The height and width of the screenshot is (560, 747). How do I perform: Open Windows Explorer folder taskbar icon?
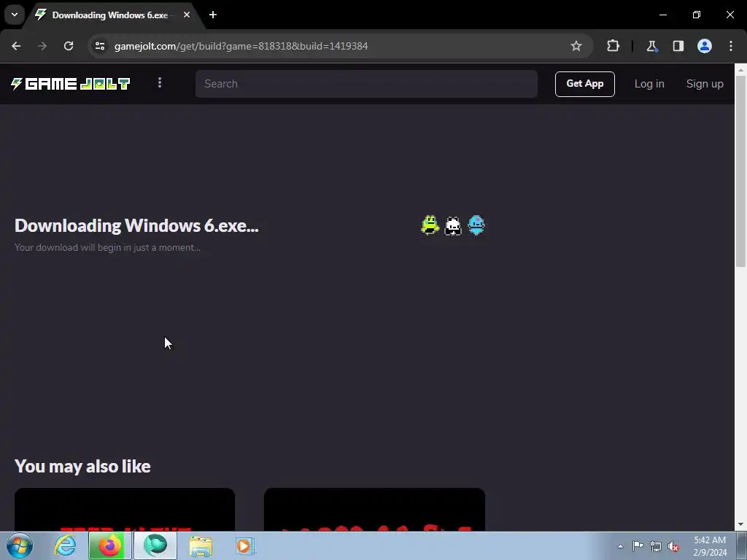[x=201, y=546]
